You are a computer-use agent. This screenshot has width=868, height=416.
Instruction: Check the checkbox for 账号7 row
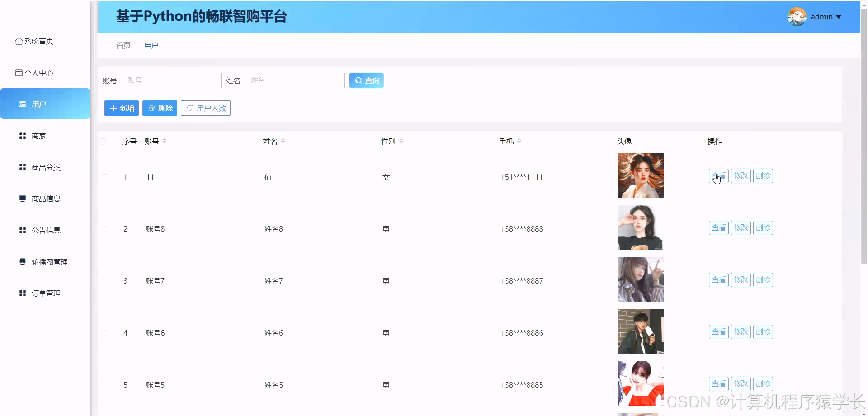pyautogui.click(x=104, y=281)
